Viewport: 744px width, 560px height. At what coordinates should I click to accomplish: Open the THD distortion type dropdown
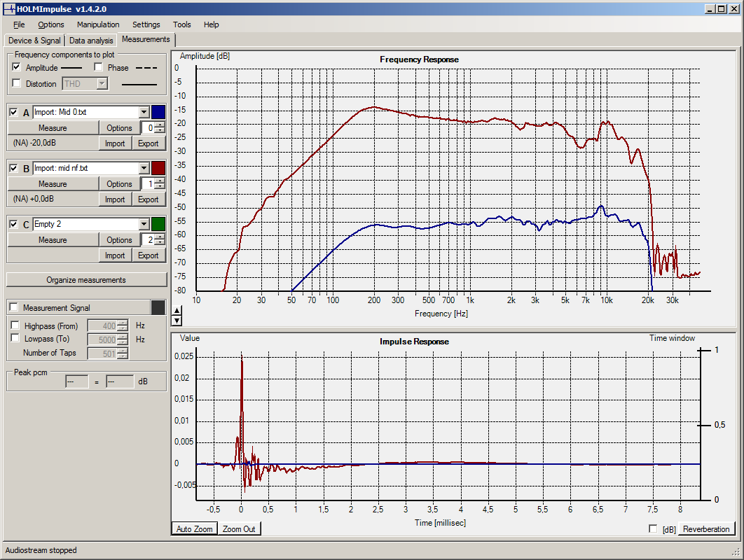(x=102, y=84)
